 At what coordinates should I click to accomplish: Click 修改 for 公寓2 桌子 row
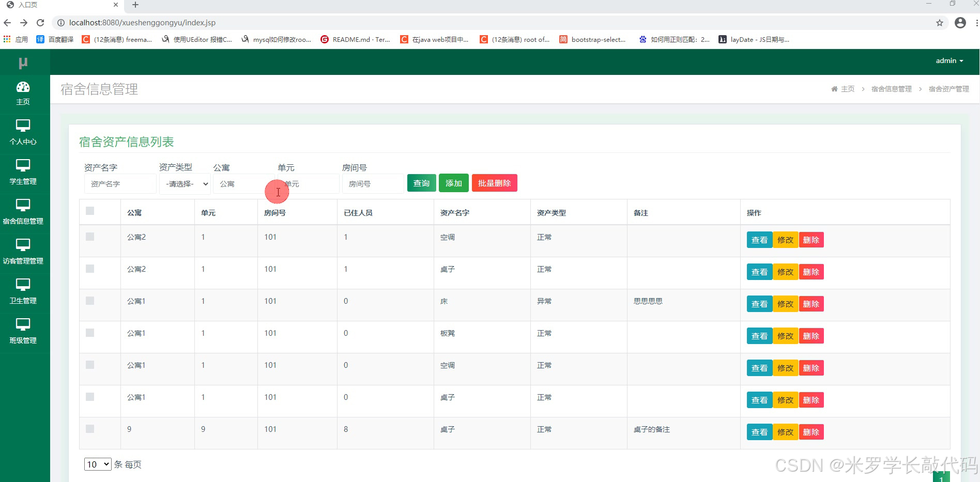coord(785,272)
